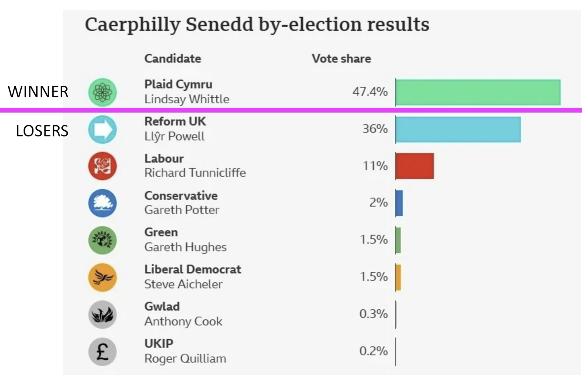The image size is (588, 382).
Task: Click the Liberal Democrat bird logo
Action: point(103,277)
